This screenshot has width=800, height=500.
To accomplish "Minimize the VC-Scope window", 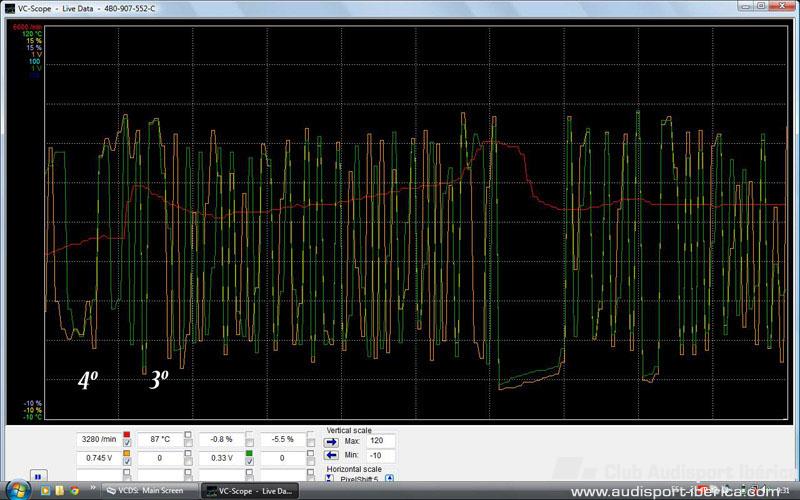I will click(x=746, y=6).
